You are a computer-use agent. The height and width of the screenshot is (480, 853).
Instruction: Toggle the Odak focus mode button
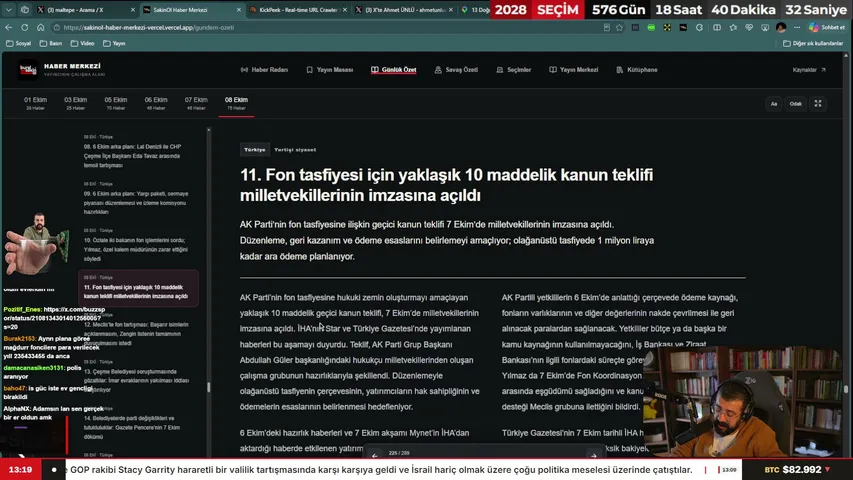[795, 103]
